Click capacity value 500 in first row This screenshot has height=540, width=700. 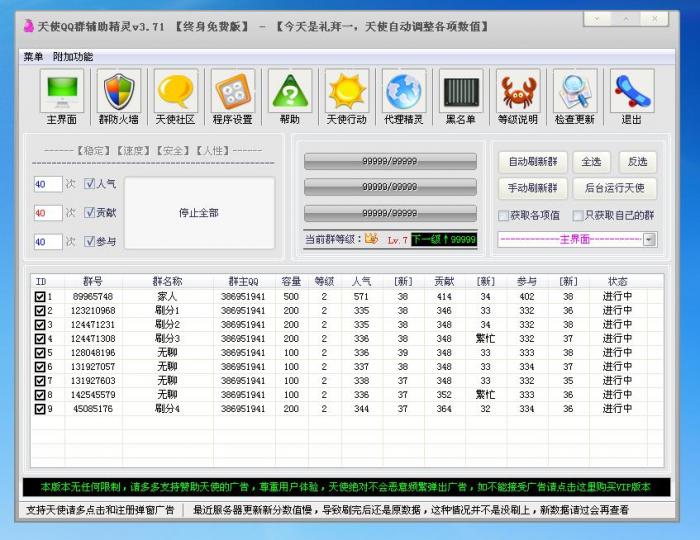pyautogui.click(x=291, y=296)
